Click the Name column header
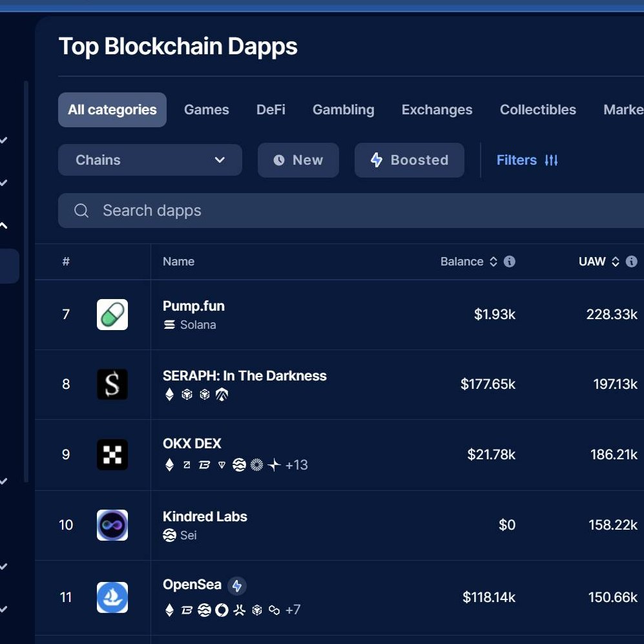The image size is (644, 644). tap(178, 262)
